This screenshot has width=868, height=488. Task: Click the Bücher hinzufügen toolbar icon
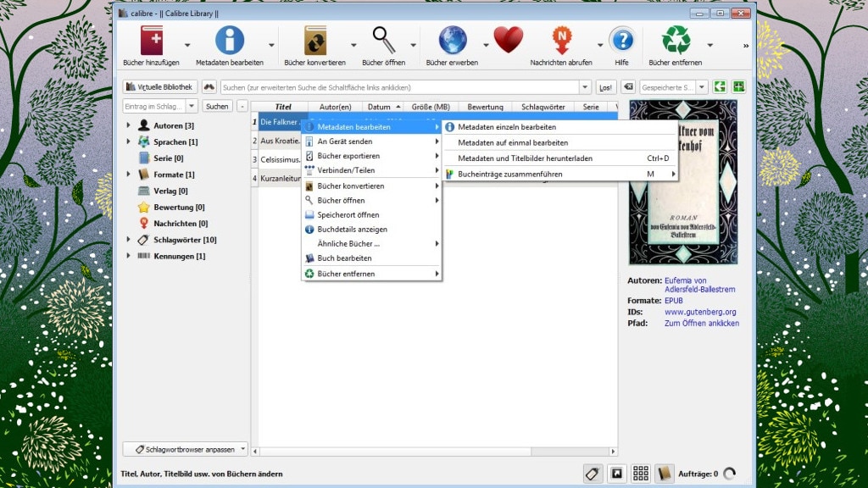click(151, 41)
